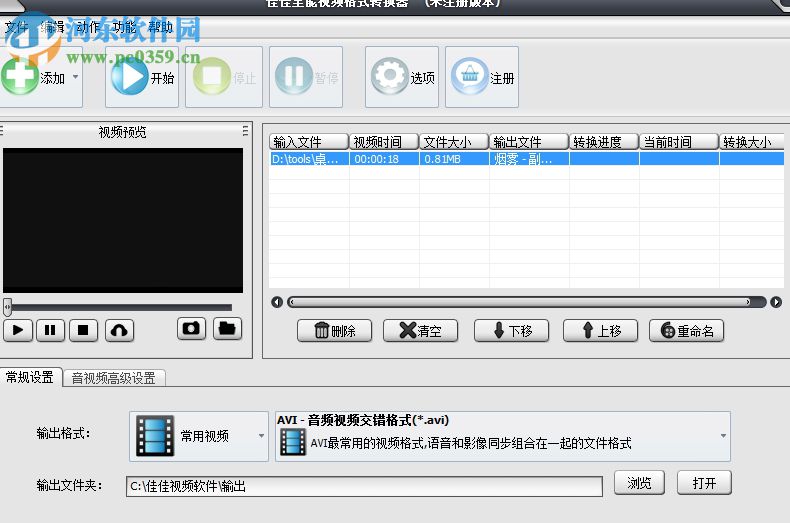Image resolution: width=790 pixels, height=523 pixels.
Task: Click the 注册 register basket icon
Action: pos(470,76)
